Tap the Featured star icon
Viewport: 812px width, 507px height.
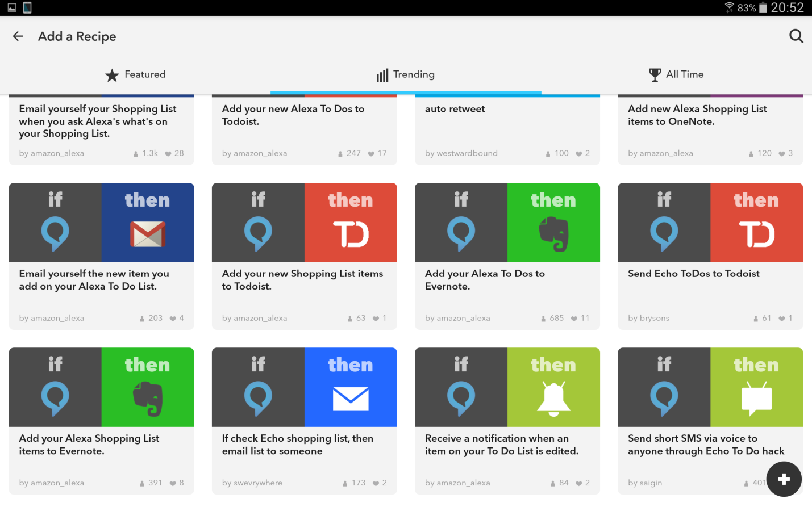[112, 75]
